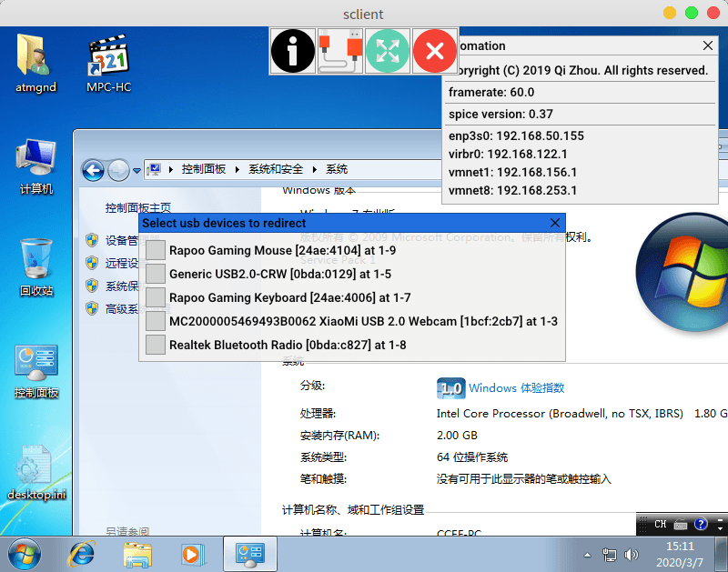Toggle XiaoMi USB 2.0 Webcam checkbox
Image resolution: width=728 pixels, height=572 pixels.
156,321
